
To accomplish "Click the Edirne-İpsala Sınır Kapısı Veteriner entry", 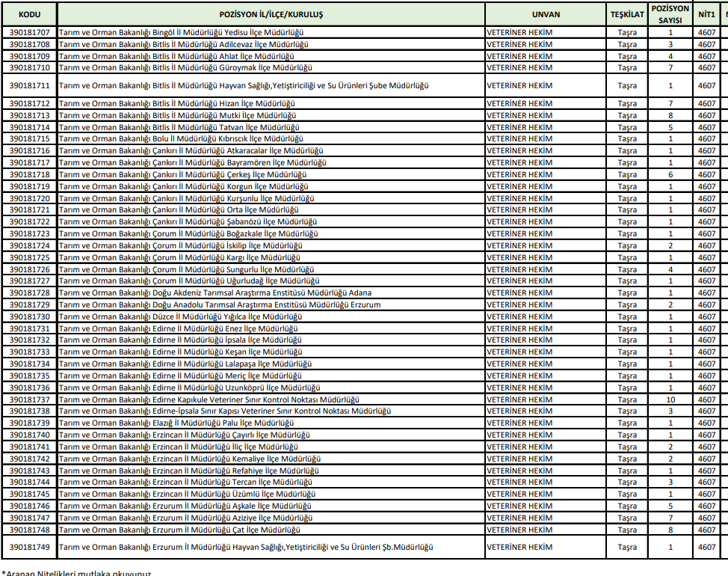I will click(x=225, y=411).
